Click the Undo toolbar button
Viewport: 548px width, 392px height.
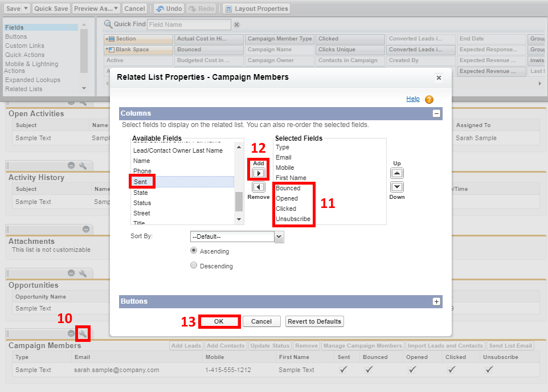(x=169, y=9)
